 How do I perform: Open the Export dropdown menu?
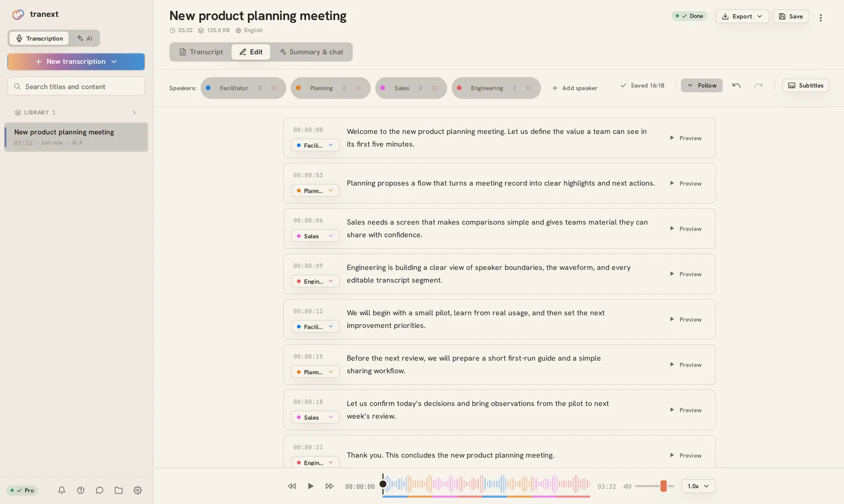click(x=742, y=16)
